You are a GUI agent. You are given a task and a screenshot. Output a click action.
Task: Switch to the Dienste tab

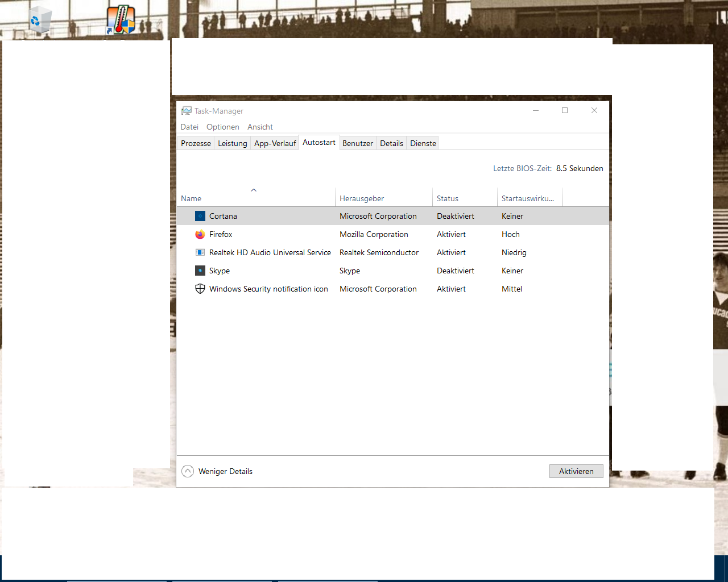pos(423,143)
